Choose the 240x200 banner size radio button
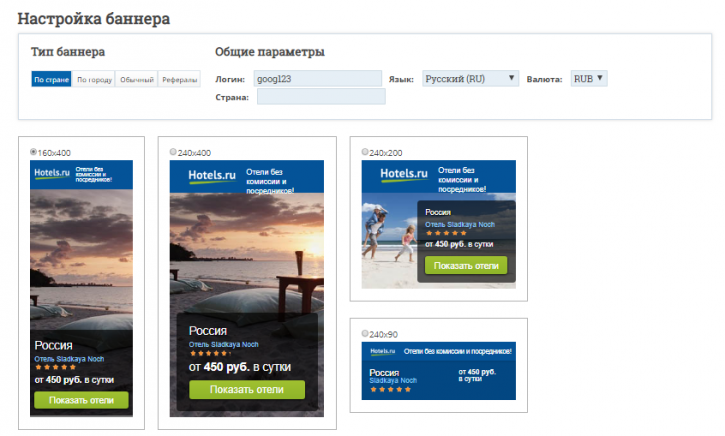This screenshot has height=436, width=725. [x=365, y=152]
